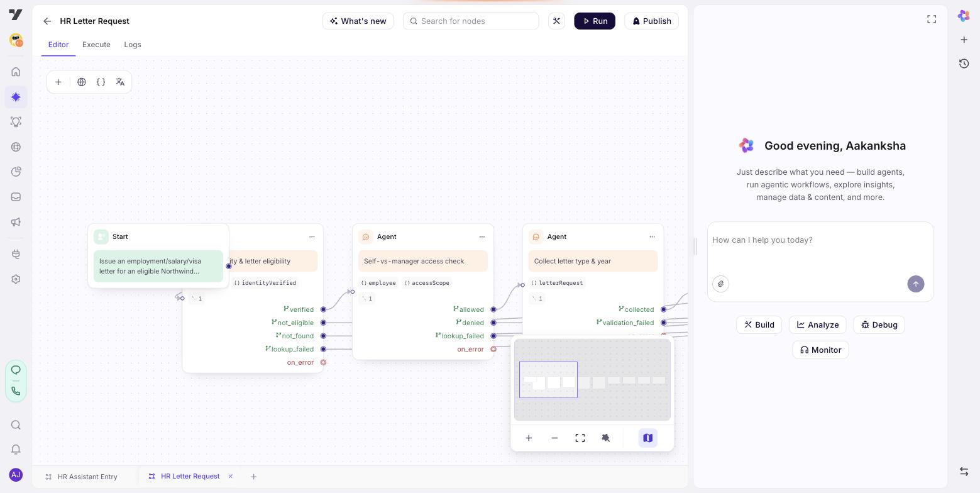
Task: Zoom in using the minimap plus button
Action: click(529, 438)
